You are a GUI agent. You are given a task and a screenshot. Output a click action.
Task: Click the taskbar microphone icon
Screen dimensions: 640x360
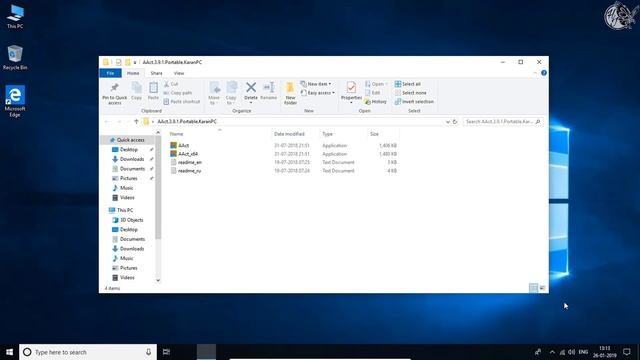(148, 352)
